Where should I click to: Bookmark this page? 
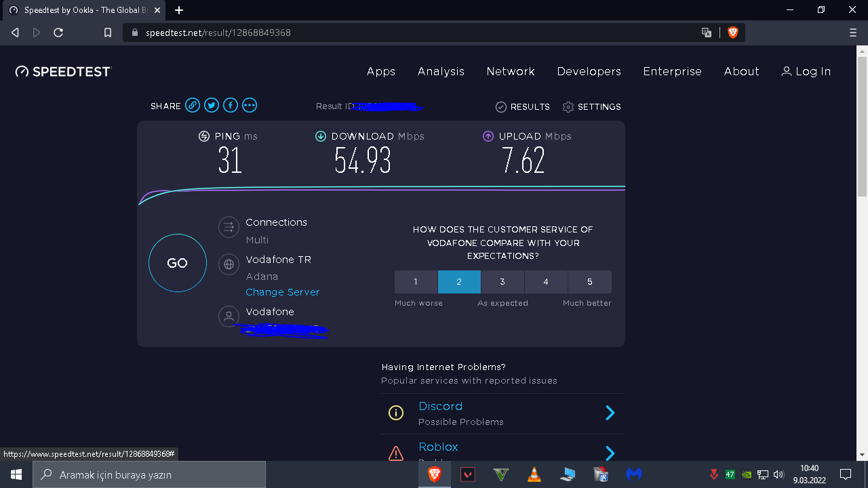pyautogui.click(x=107, y=33)
